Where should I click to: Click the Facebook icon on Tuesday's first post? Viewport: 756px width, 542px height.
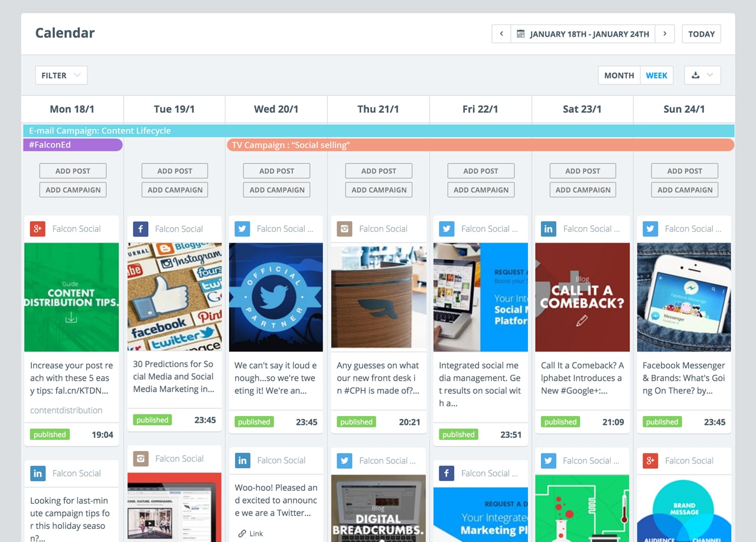[141, 229]
